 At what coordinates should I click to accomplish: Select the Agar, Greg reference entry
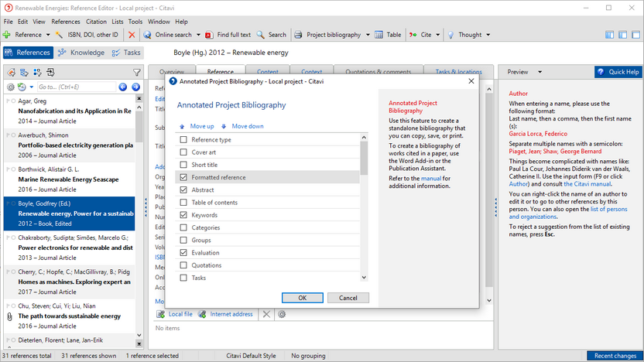pyautogui.click(x=70, y=111)
